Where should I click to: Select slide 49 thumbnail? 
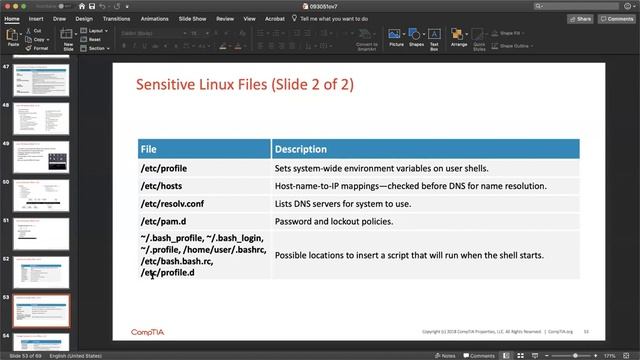click(x=41, y=157)
